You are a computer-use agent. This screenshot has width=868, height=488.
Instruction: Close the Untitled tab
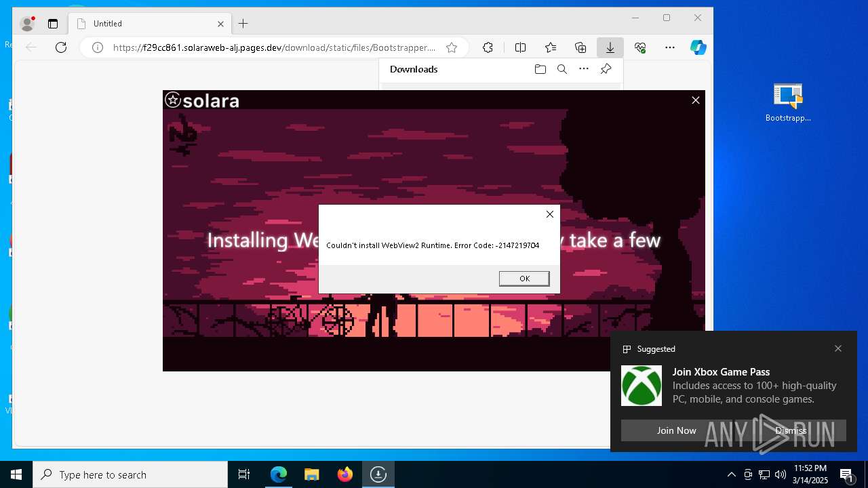pos(220,24)
